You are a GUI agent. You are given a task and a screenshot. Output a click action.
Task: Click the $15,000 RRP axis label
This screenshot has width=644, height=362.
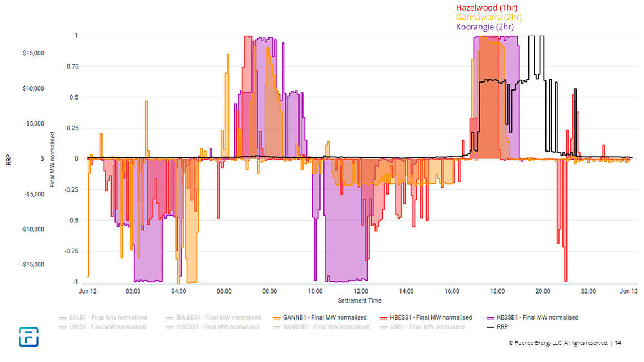(x=33, y=54)
